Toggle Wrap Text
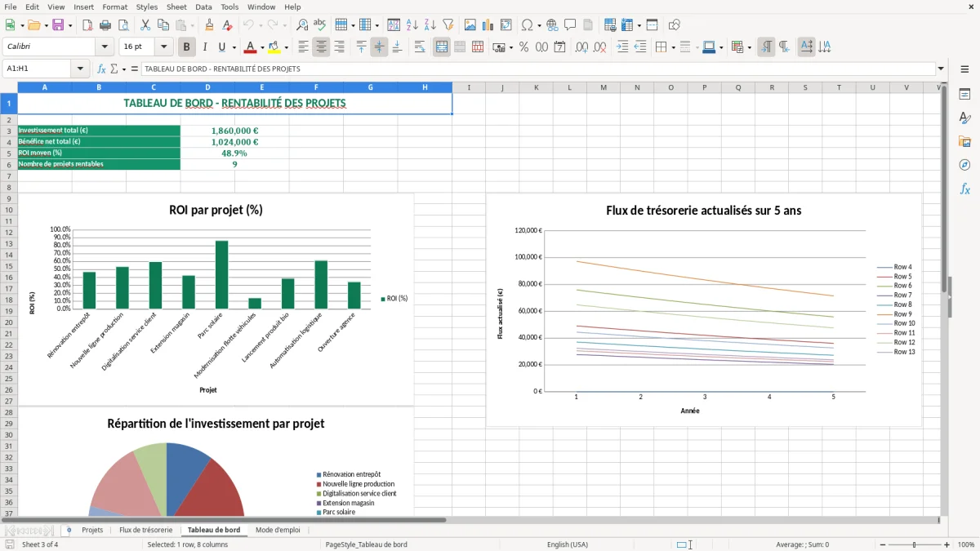This screenshot has width=980, height=551. (420, 47)
